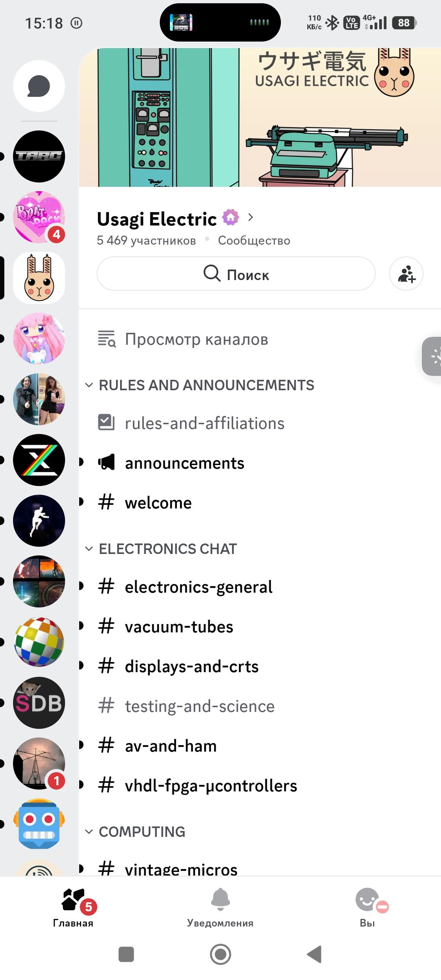Open the vacuum-tubes channel
Image resolution: width=441 pixels, height=980 pixels.
179,627
